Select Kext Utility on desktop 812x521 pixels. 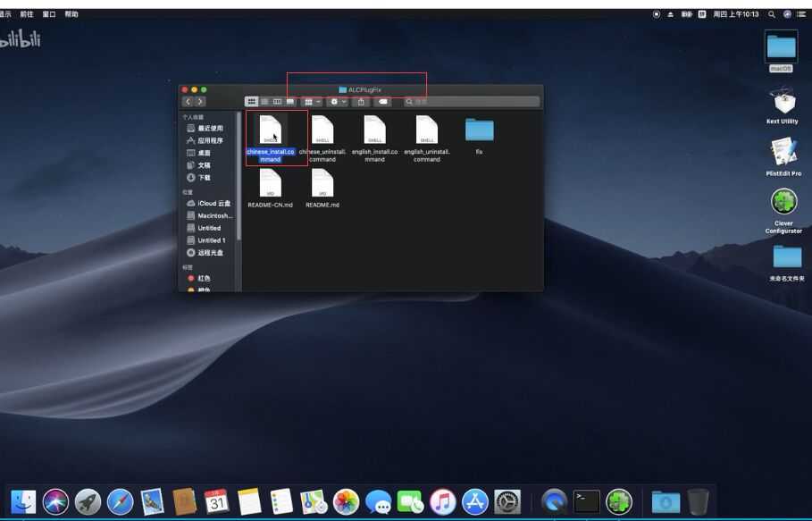(x=783, y=105)
